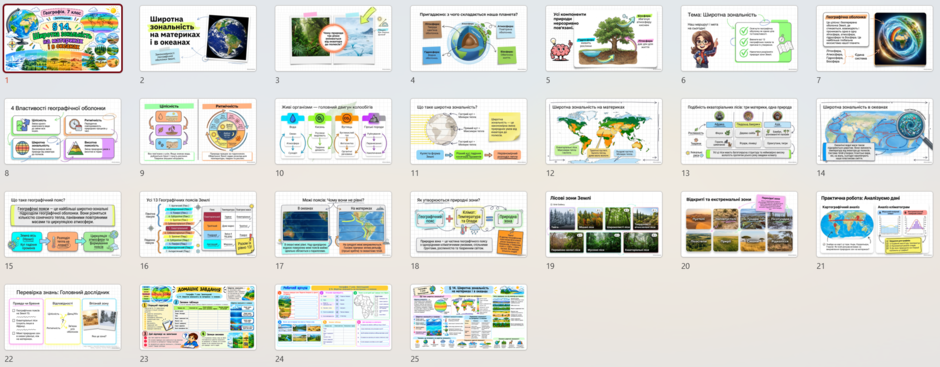940x367 pixels.
Task: Open slide 15 'Що таке географічний пояс?'
Action: click(x=63, y=224)
